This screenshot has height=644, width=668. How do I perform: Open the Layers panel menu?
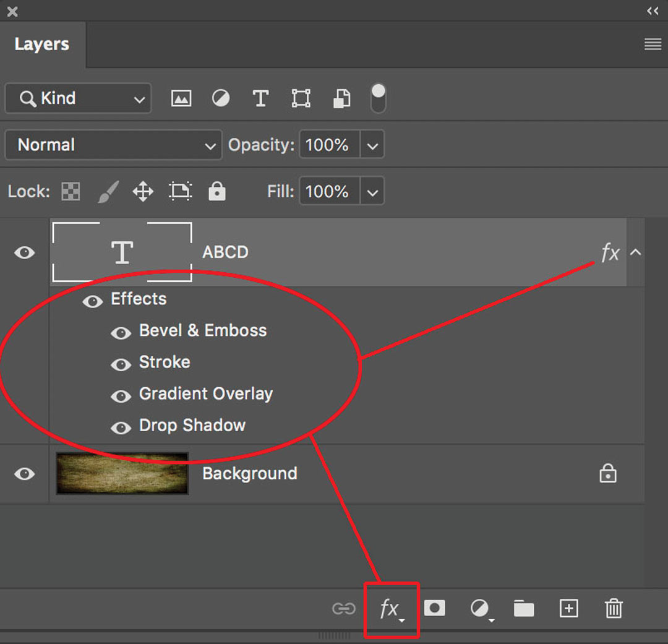click(x=653, y=45)
